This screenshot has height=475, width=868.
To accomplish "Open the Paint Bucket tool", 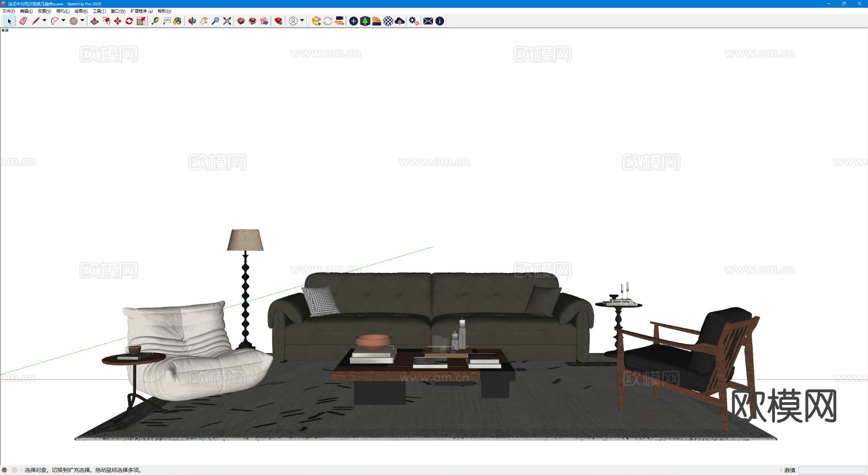I will click(x=178, y=21).
